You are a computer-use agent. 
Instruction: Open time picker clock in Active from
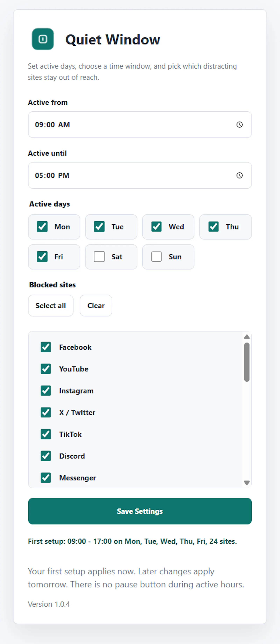239,124
